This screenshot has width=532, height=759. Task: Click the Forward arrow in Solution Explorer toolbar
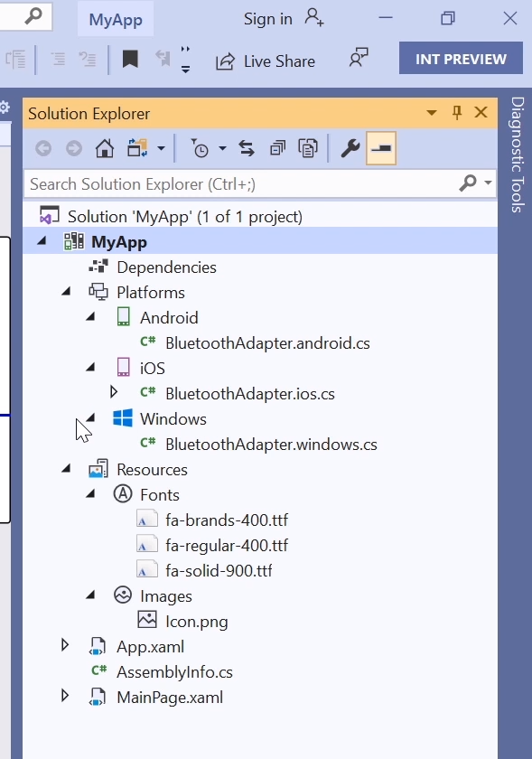point(74,148)
